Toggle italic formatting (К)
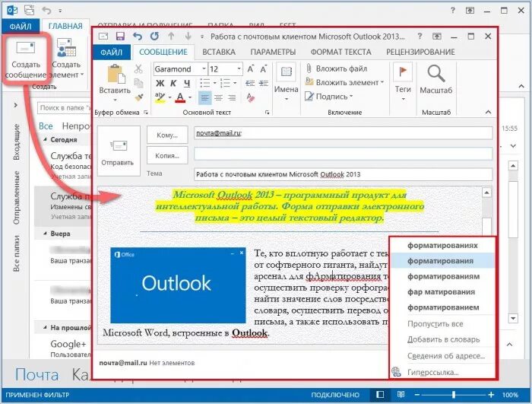The height and width of the screenshot is (404, 532). pyautogui.click(x=173, y=83)
